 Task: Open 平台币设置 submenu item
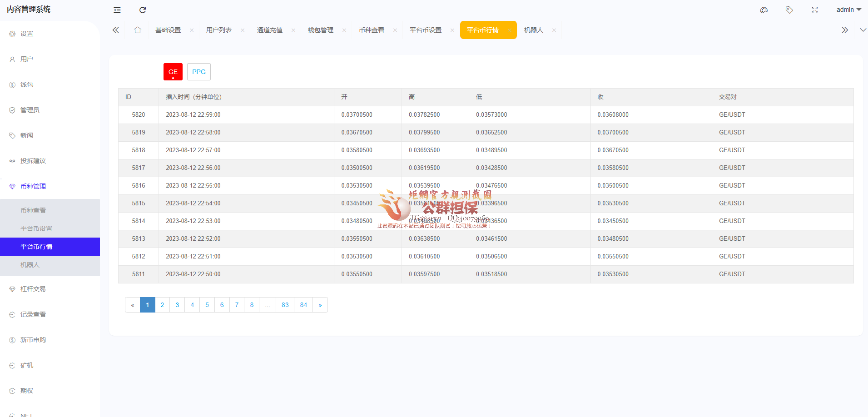pos(50,228)
